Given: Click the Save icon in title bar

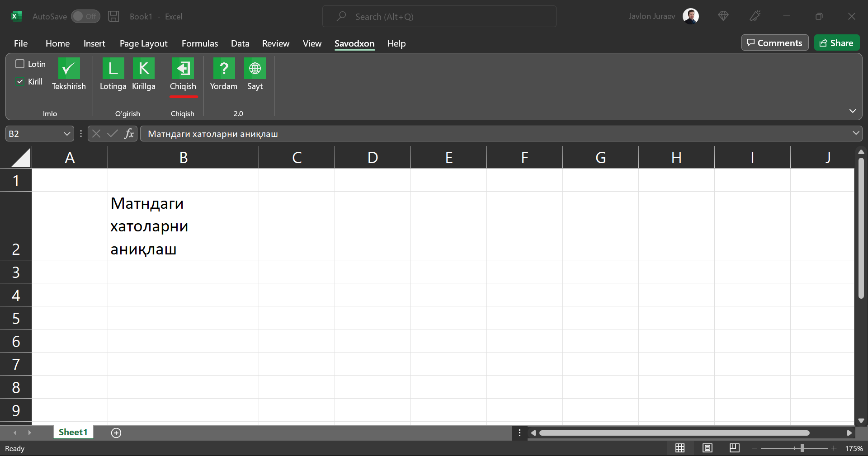Looking at the screenshot, I should click(x=113, y=17).
